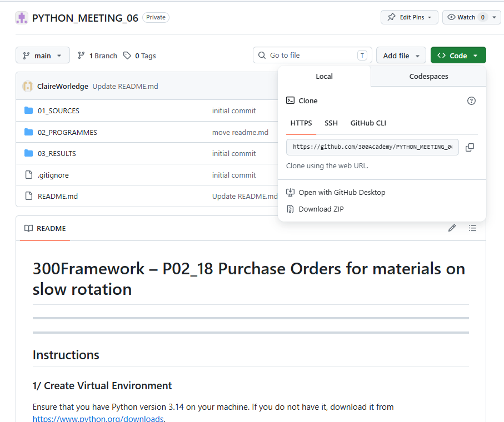This screenshot has height=422, width=504.
Task: Open the latest commit 'Update README.md' message
Action: click(126, 87)
